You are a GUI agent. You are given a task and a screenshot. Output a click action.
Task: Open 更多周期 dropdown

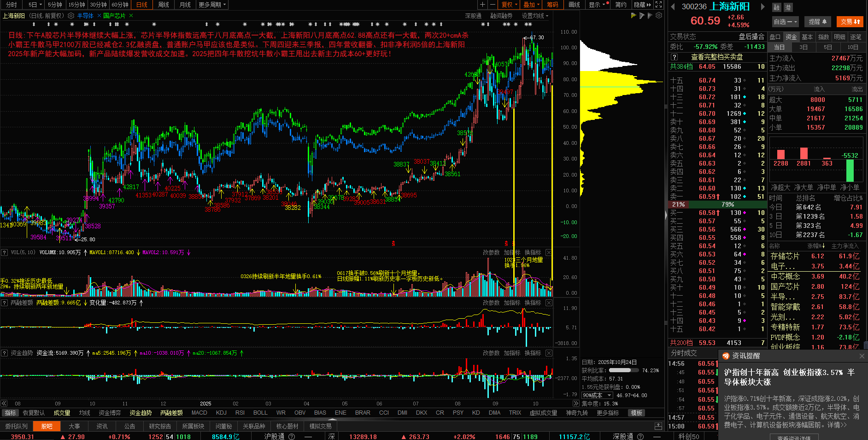[212, 5]
